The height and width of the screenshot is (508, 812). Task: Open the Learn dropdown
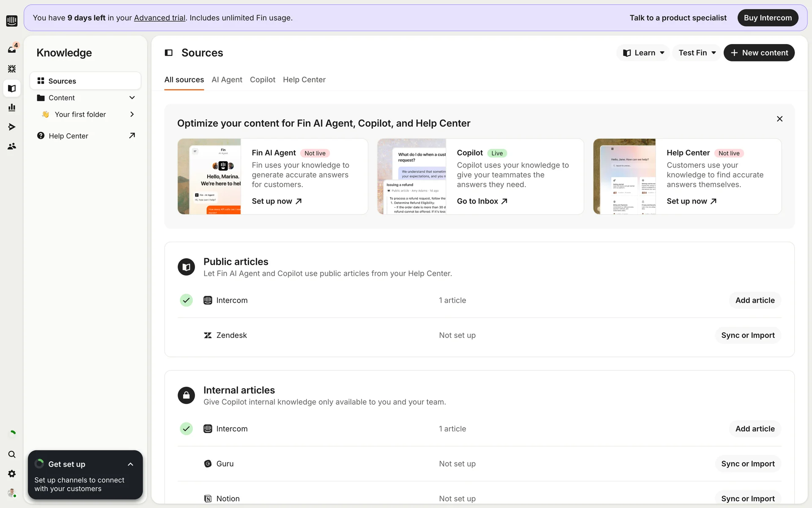pyautogui.click(x=643, y=52)
